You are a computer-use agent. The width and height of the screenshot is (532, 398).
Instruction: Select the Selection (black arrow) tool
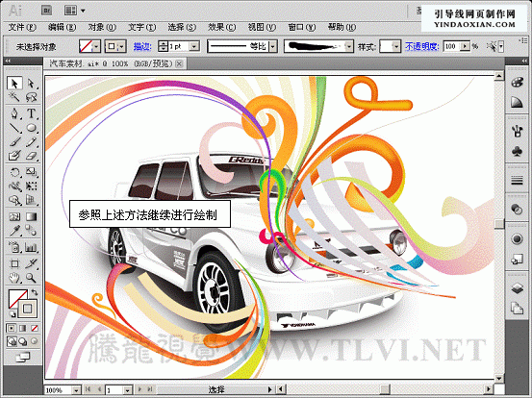[x=14, y=83]
